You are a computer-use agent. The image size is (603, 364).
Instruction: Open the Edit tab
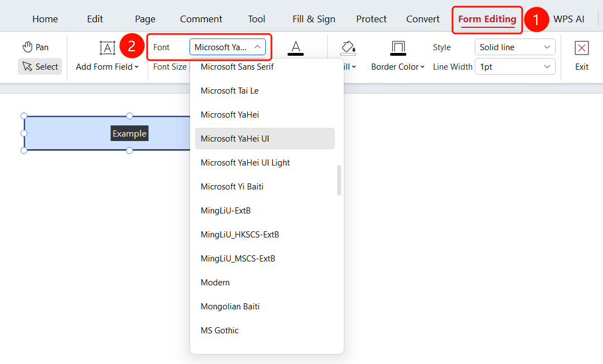95,19
